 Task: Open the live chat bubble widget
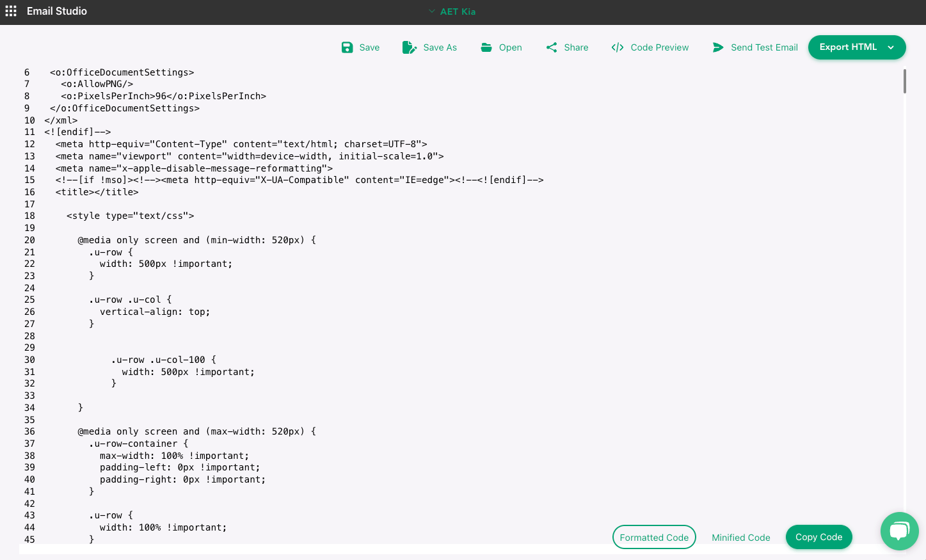coord(900,531)
